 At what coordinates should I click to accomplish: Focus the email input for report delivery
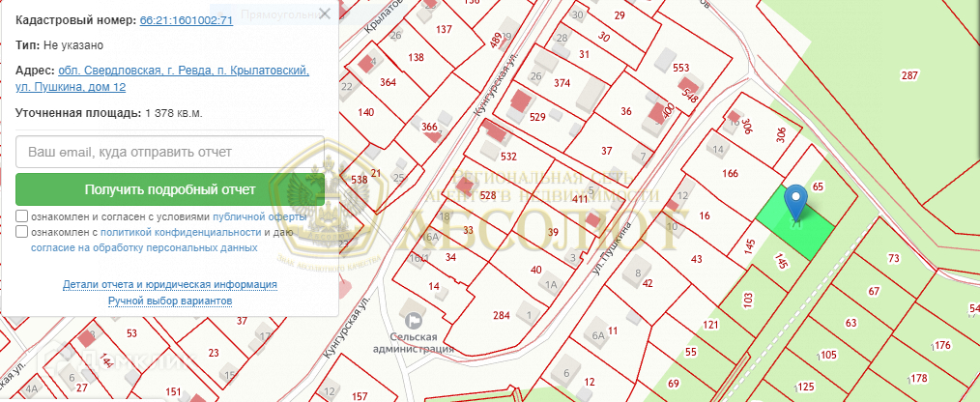pyautogui.click(x=170, y=152)
